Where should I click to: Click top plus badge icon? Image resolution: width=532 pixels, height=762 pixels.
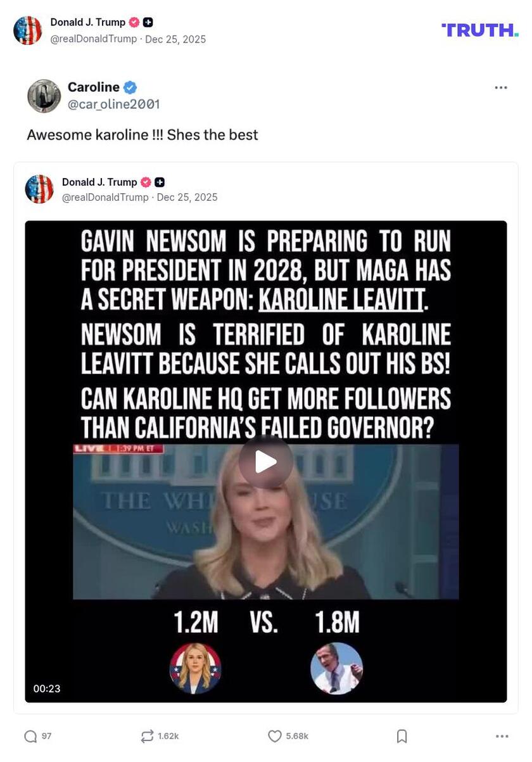pos(148,22)
